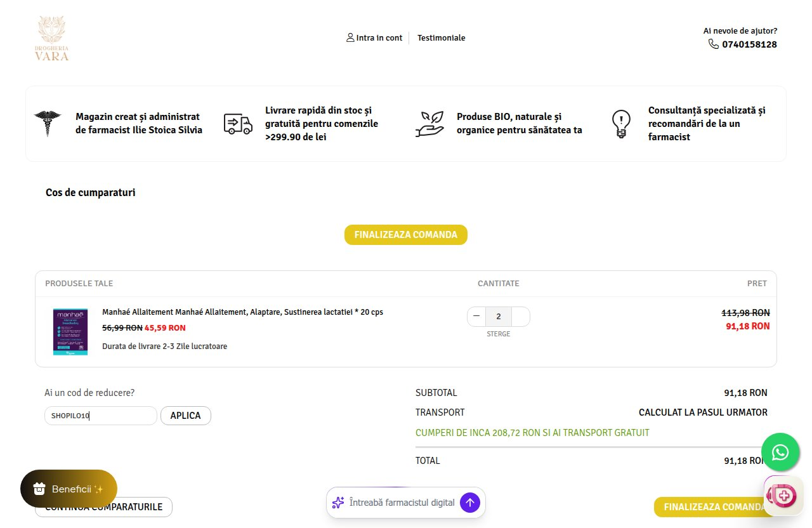Click Ai nevoie de ajutor? text
Viewport: 812px width, 528px height.
pos(740,30)
